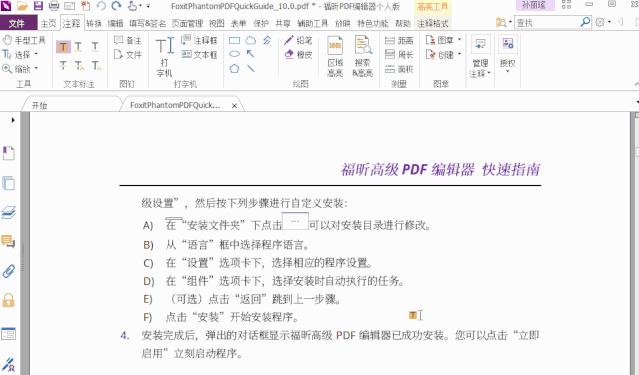
Task: Close the FoxitPhantomPDFQuick... document tab
Action: (234, 106)
